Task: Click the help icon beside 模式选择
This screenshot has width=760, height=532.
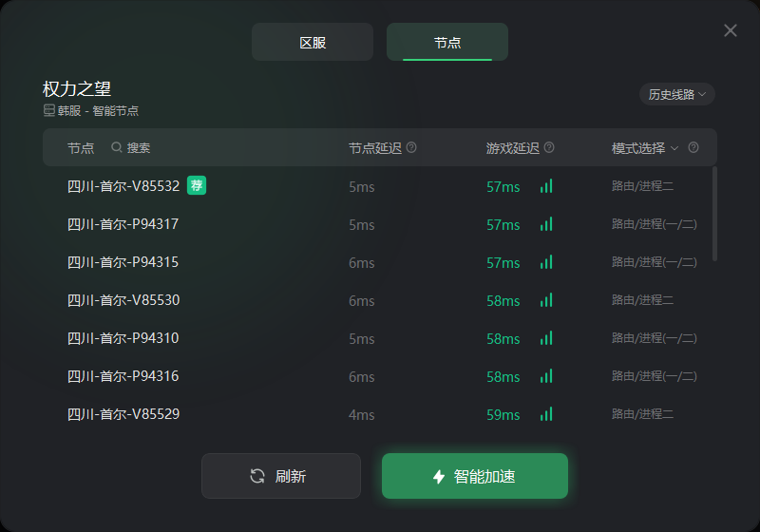Action: click(x=693, y=147)
